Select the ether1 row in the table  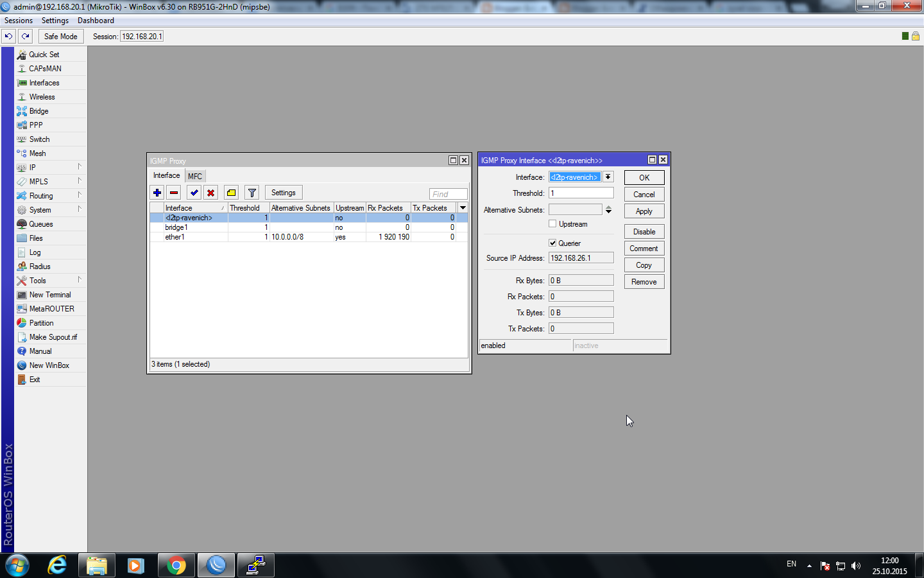pyautogui.click(x=309, y=237)
